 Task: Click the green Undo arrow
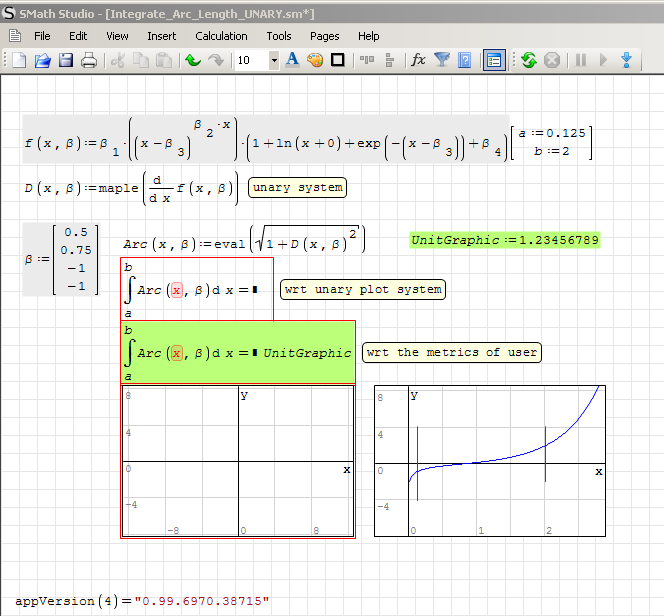(x=192, y=60)
